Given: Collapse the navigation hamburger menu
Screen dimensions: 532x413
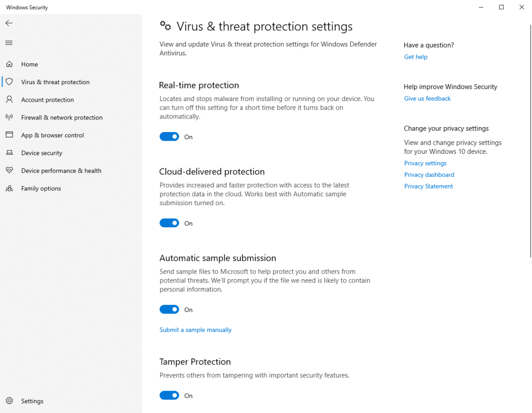Looking at the screenshot, I should (x=9, y=43).
